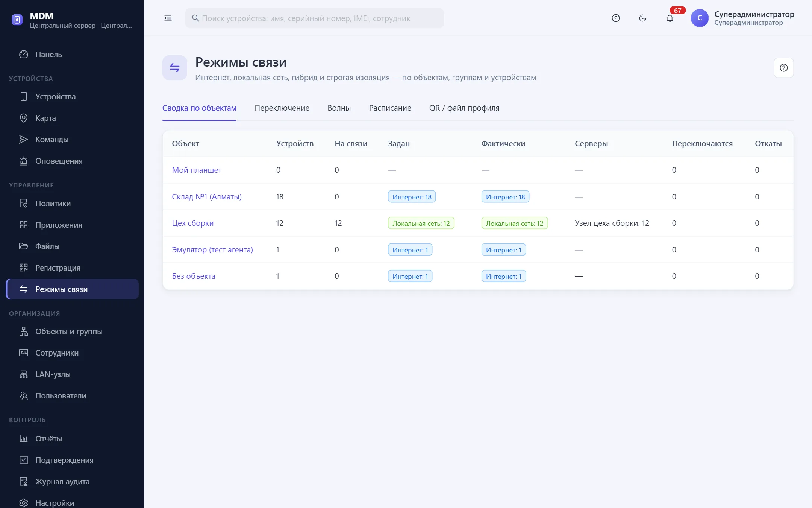Click the page help button beside the title
Viewport: 812px width, 508px height.
[783, 68]
